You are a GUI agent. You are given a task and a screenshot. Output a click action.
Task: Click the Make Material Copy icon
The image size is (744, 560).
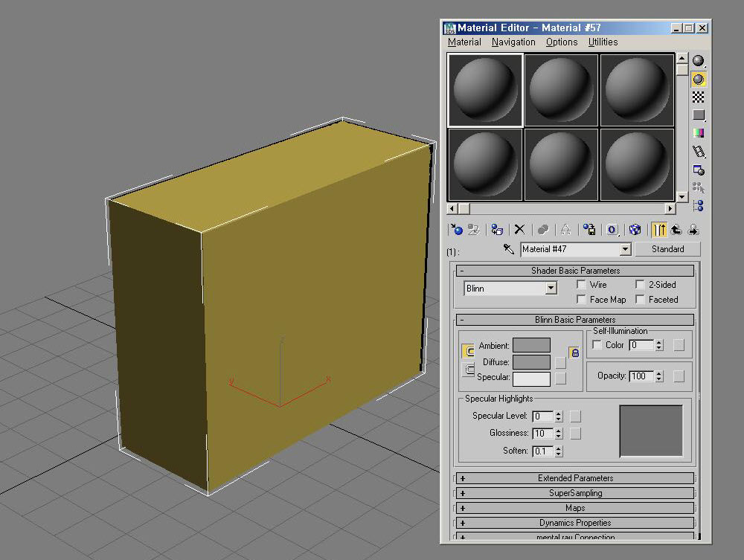[543, 230]
